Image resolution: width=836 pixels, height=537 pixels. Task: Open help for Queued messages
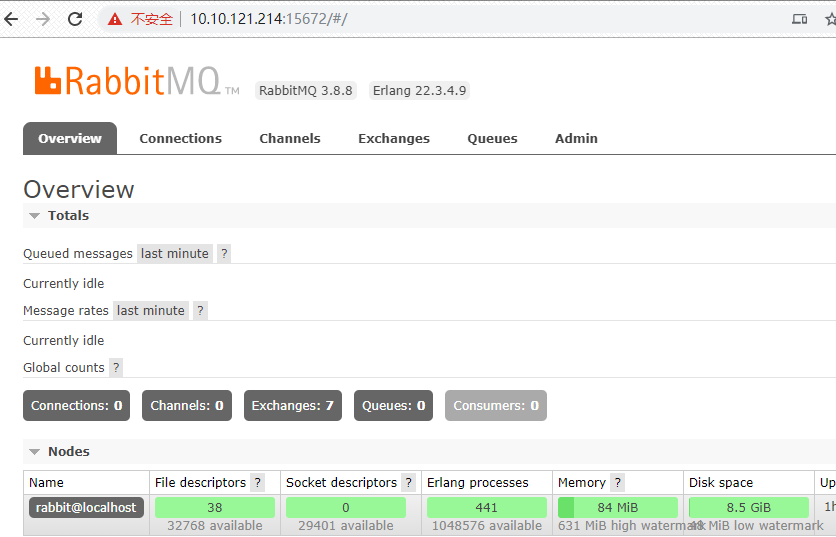point(224,254)
